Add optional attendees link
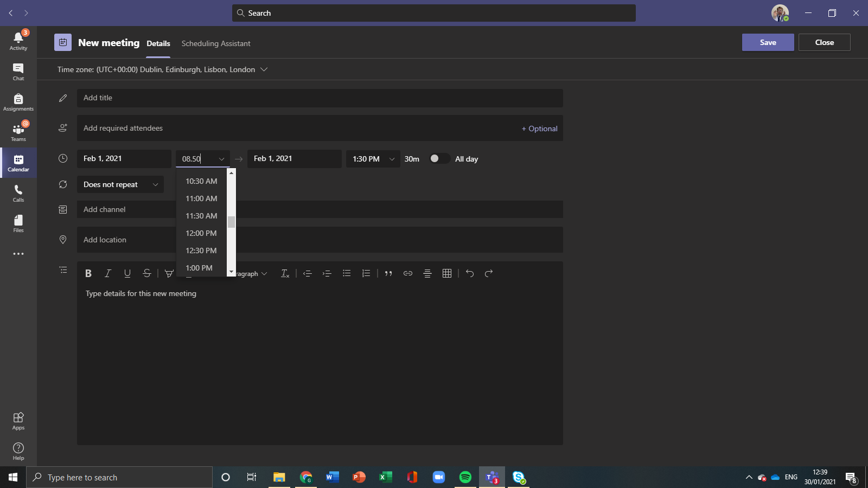The image size is (868, 488). point(539,129)
